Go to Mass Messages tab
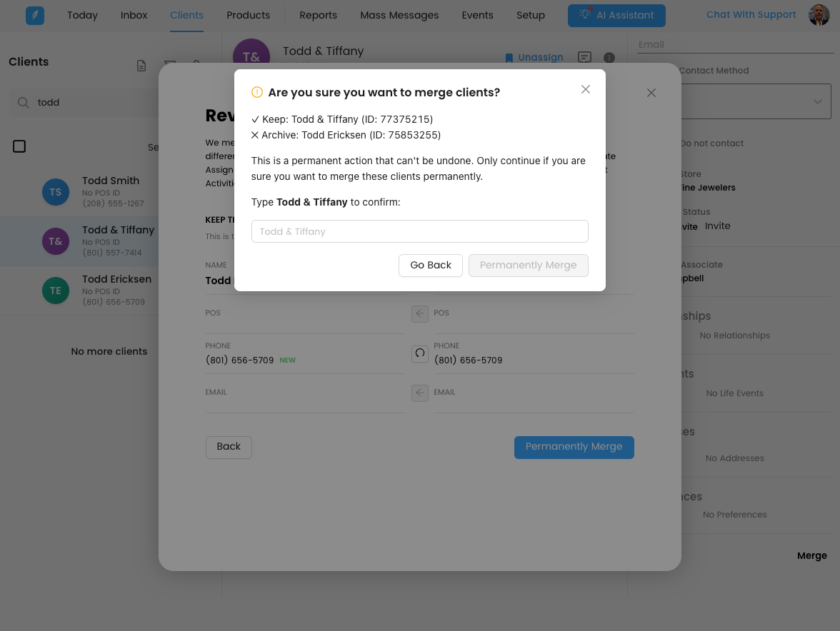The image size is (840, 631). tap(399, 16)
